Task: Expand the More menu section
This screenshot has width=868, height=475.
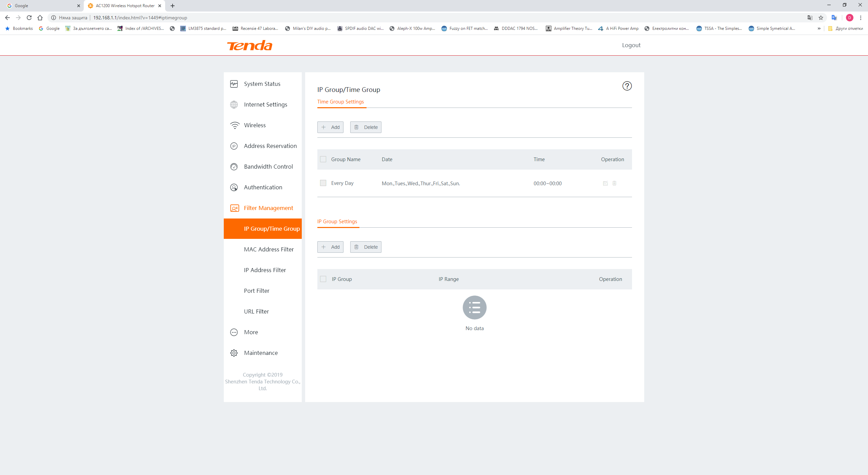Action: point(263,332)
